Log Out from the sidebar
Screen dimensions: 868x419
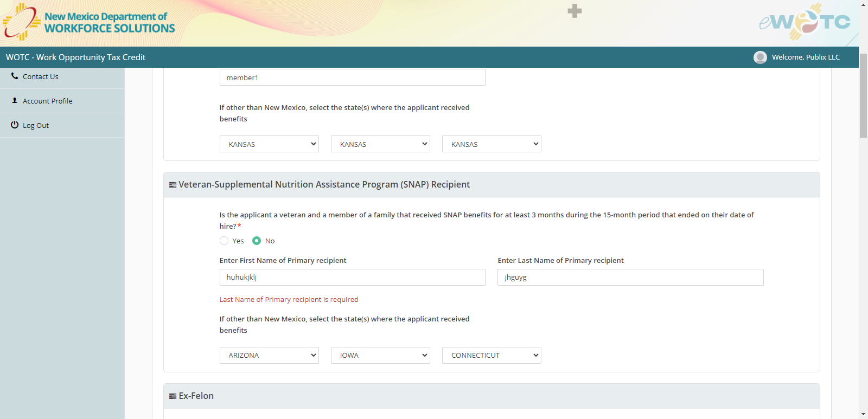pyautogui.click(x=36, y=126)
